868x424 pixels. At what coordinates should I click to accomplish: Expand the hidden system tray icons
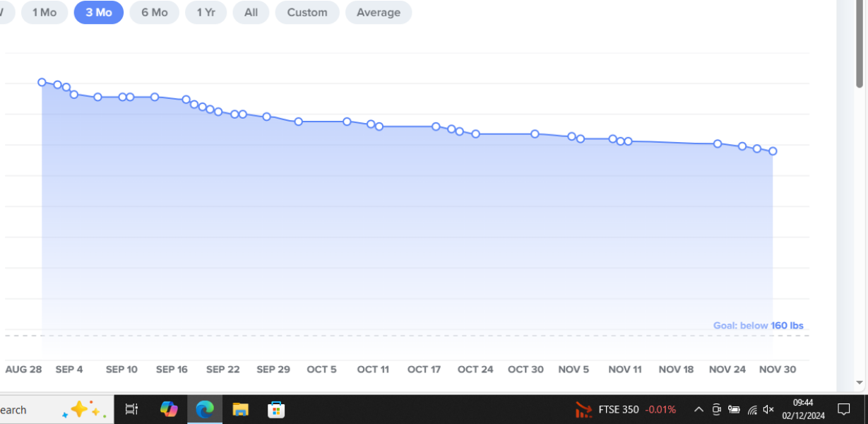[698, 409]
